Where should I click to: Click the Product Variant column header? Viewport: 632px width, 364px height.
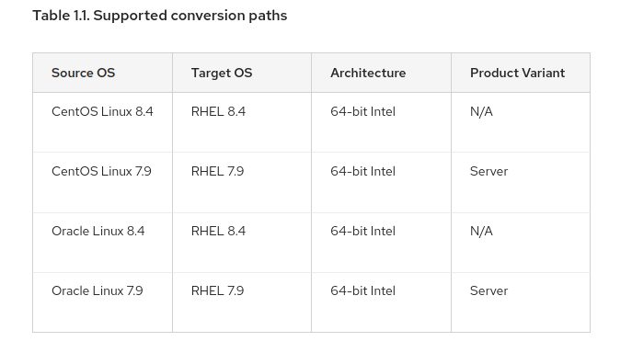click(518, 73)
